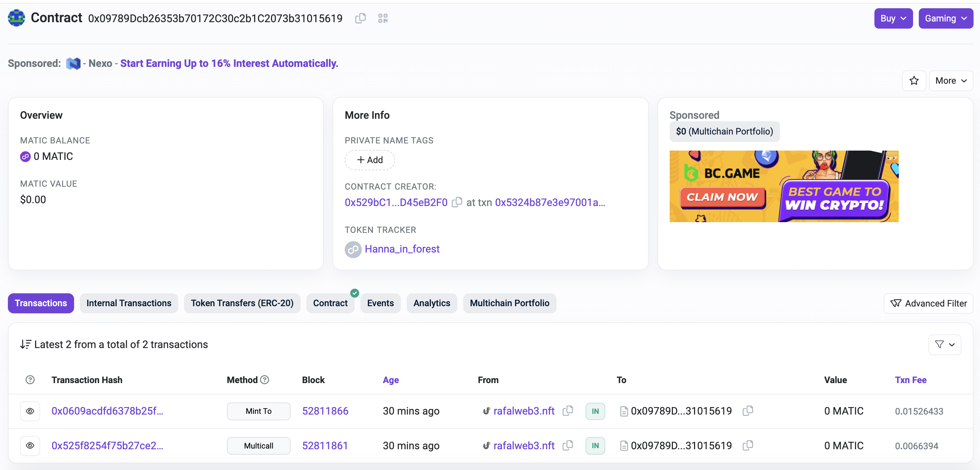Toggle transaction sort order icon

pyautogui.click(x=25, y=344)
